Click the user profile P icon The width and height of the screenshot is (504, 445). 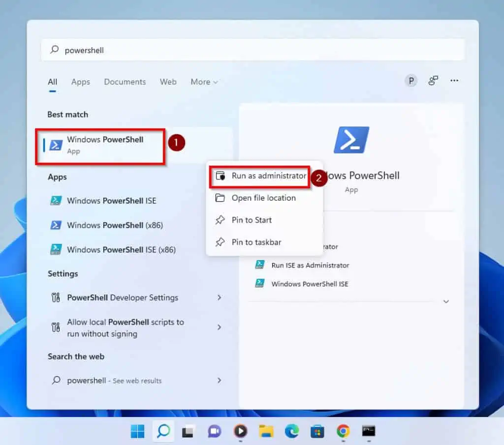410,81
